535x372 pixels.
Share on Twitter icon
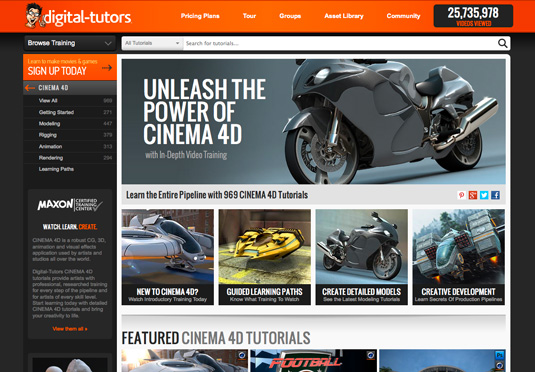click(484, 195)
